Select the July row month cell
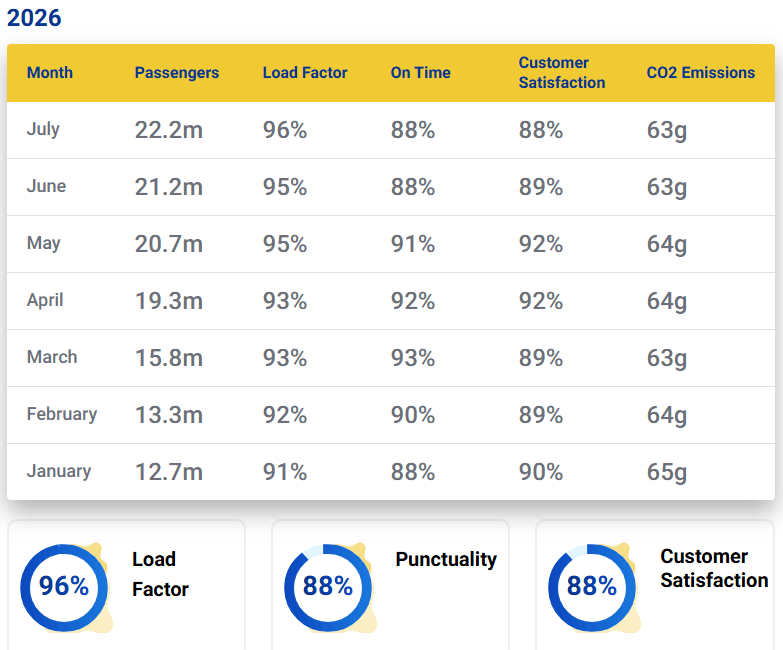783x650 pixels. [43, 129]
